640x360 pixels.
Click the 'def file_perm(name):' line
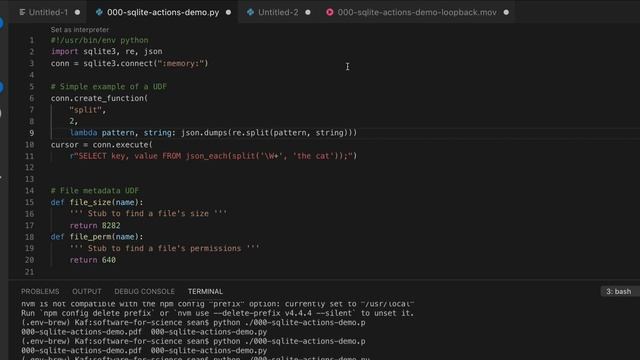(x=97, y=237)
